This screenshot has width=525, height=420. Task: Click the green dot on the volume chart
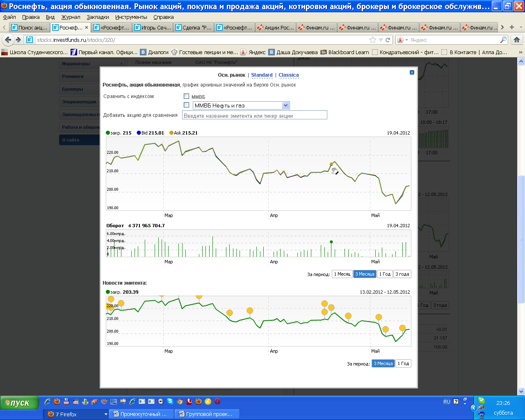(x=331, y=242)
